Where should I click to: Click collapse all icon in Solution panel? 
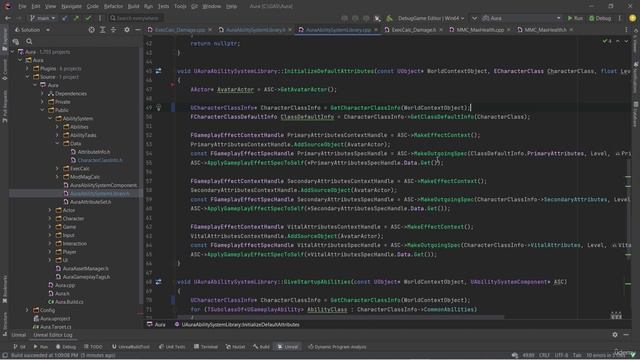point(113,30)
